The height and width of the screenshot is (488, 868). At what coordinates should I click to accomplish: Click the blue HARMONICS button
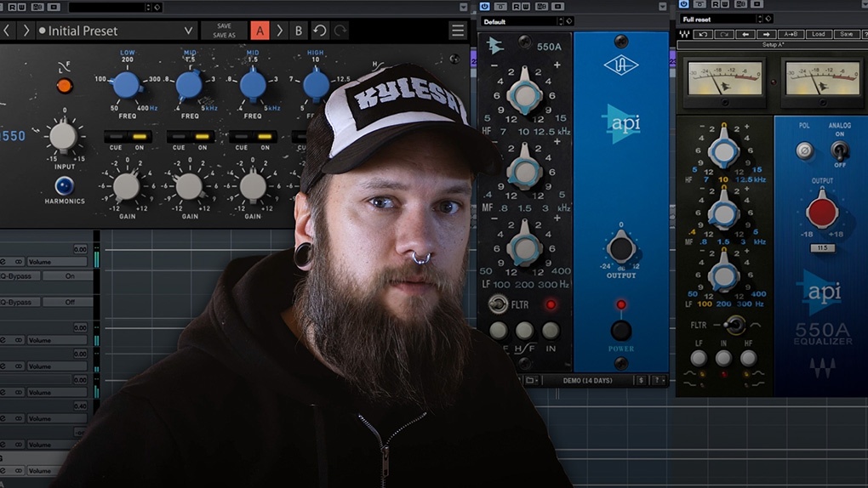tap(64, 186)
